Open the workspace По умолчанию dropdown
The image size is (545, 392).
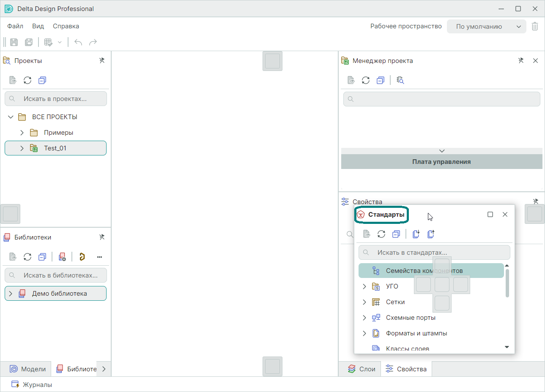(x=486, y=26)
